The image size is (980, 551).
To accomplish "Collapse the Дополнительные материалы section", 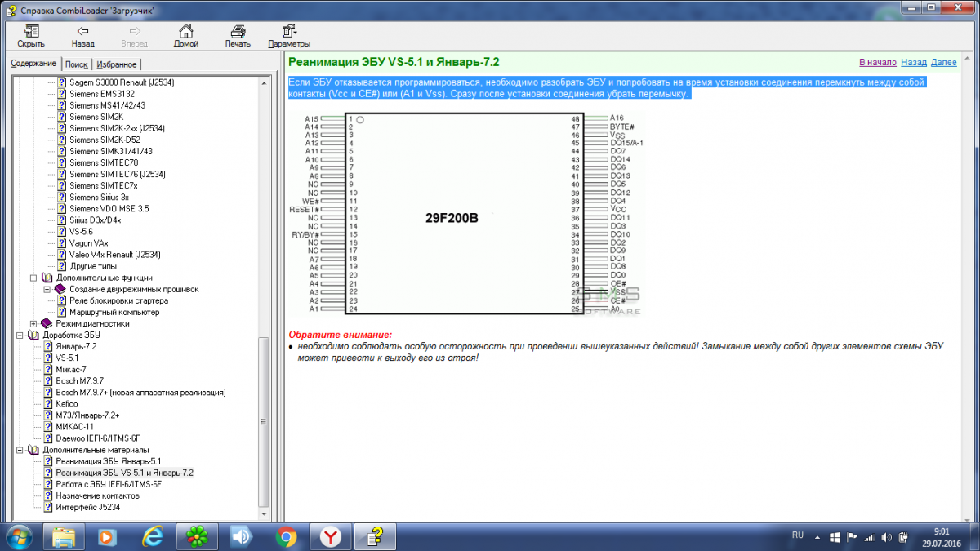I will click(x=20, y=450).
